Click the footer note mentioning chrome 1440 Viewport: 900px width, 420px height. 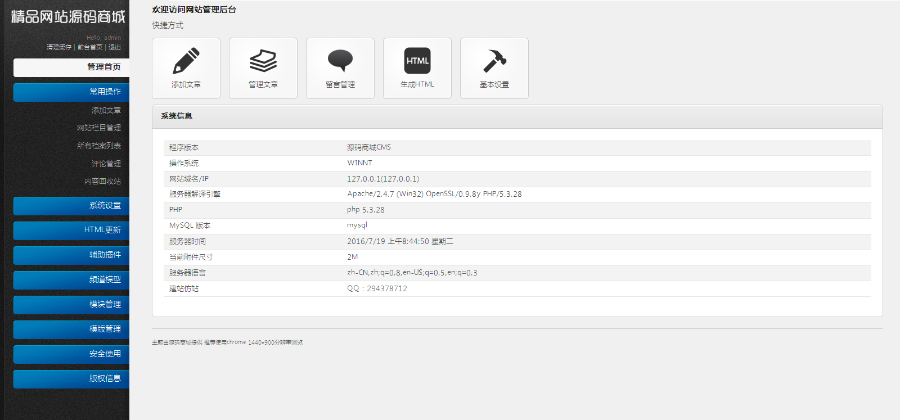227,343
